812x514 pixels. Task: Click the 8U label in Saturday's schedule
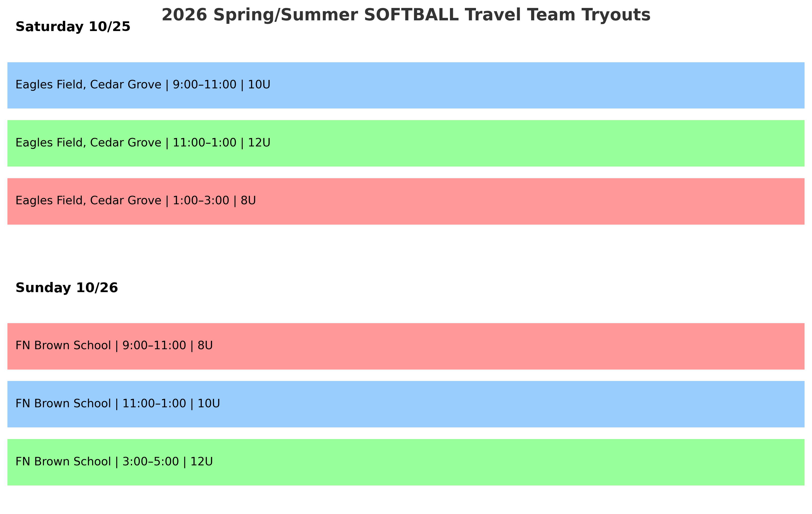coord(248,201)
